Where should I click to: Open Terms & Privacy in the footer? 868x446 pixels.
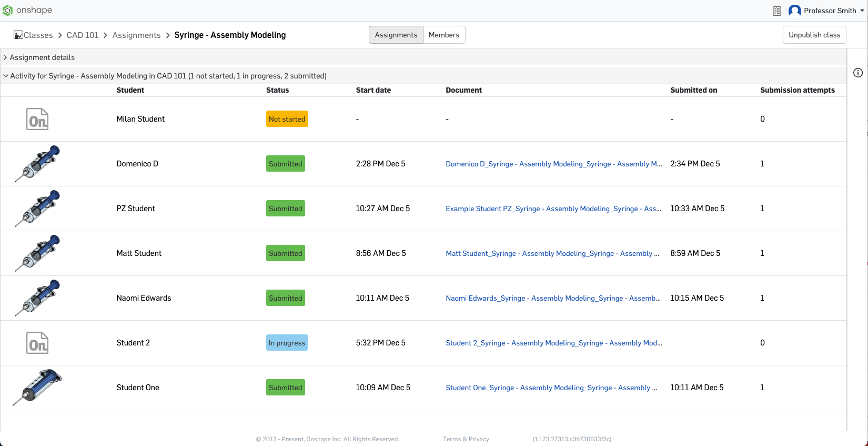click(x=466, y=439)
